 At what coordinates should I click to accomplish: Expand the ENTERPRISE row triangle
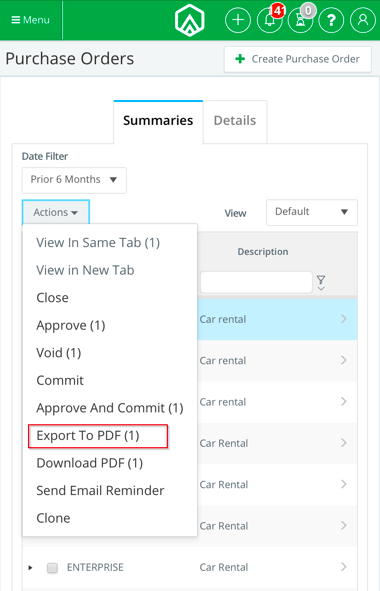click(31, 568)
